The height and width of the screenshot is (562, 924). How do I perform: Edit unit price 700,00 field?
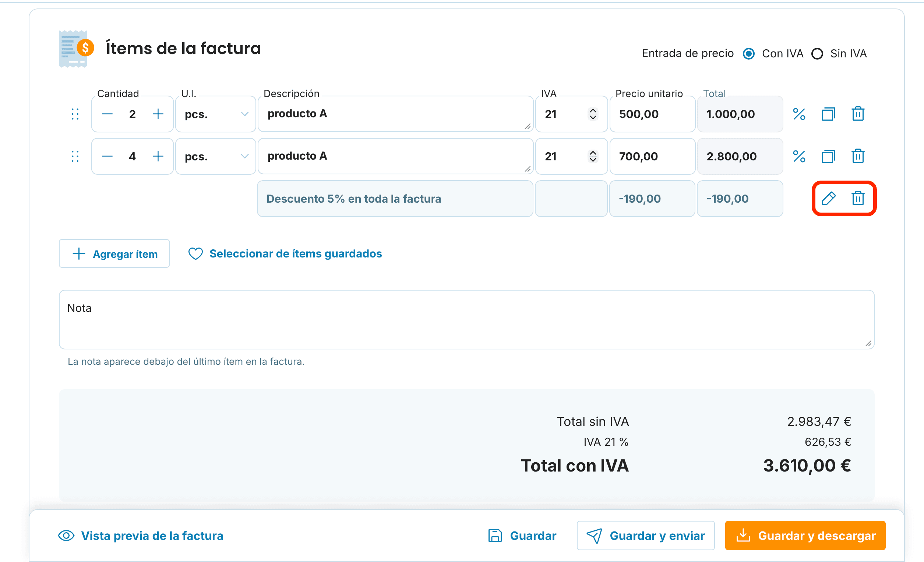tap(652, 156)
